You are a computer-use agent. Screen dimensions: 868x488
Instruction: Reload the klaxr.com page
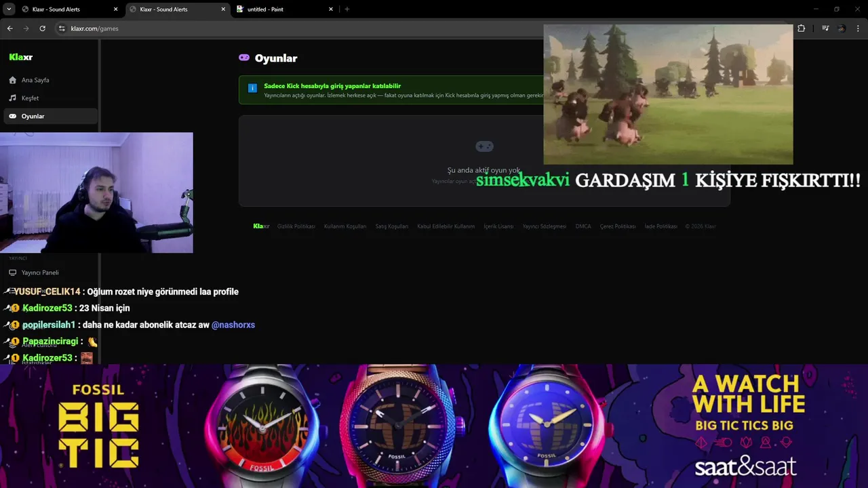(42, 28)
